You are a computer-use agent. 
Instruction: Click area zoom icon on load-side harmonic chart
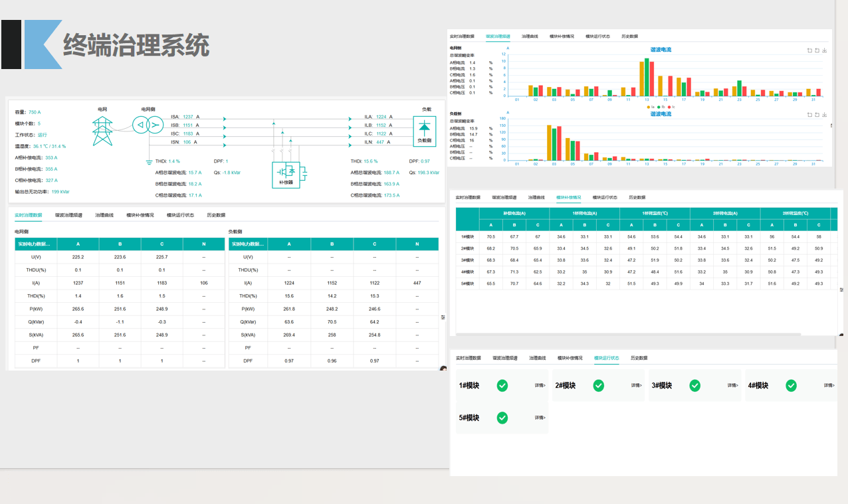(809, 115)
